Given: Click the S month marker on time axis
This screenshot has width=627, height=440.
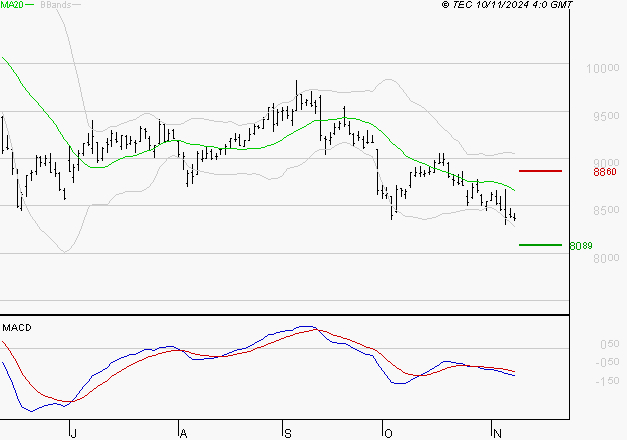Looking at the screenshot, I should click(x=288, y=433).
